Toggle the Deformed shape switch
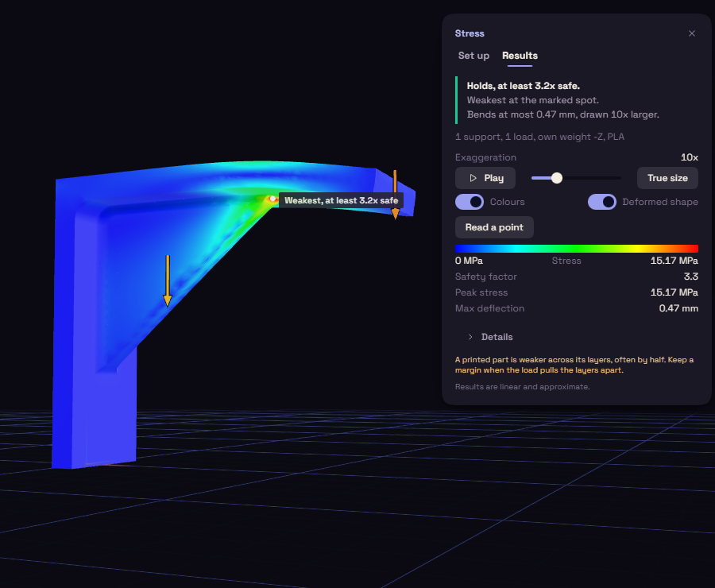Viewport: 715px width, 588px height. [601, 202]
